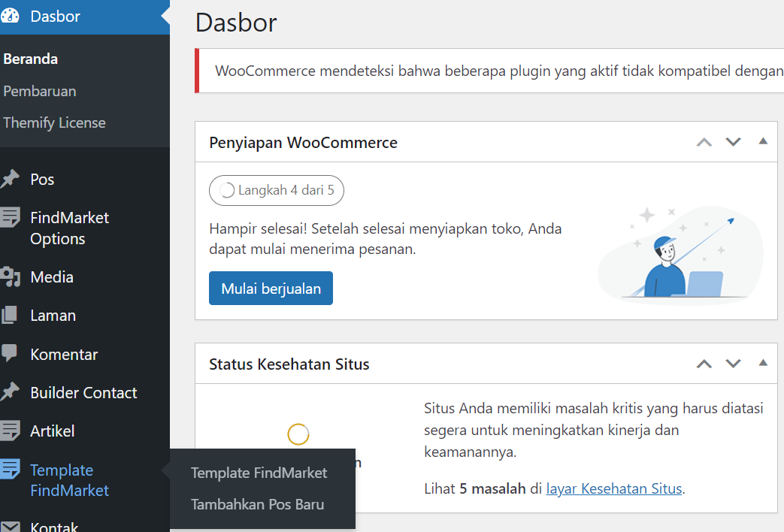This screenshot has width=784, height=532.
Task: Click the Kontak envelope icon
Action: pyautogui.click(x=10, y=527)
